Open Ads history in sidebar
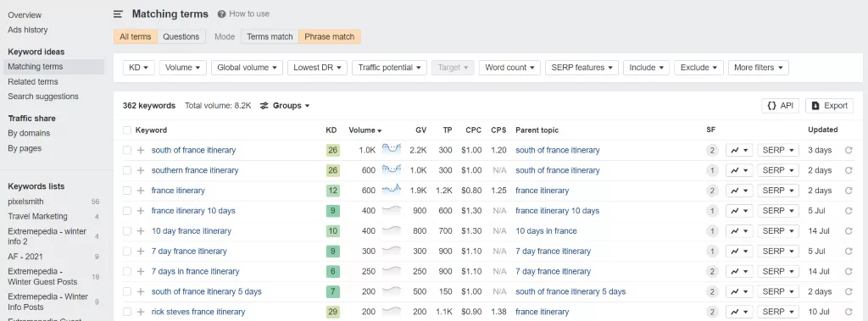Image resolution: width=868 pixels, height=321 pixels. (28, 30)
